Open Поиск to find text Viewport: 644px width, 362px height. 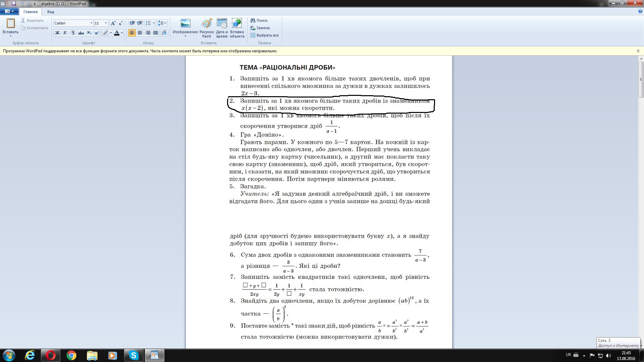(259, 20)
